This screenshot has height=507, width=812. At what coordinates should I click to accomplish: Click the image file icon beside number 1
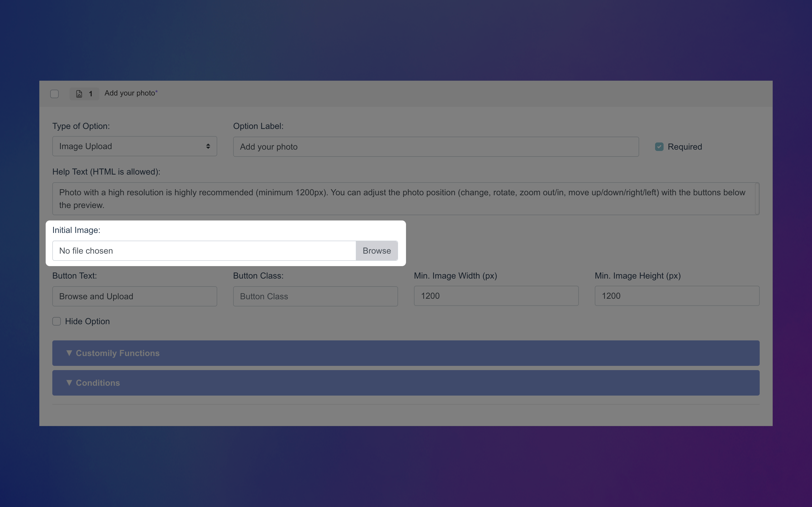79,94
